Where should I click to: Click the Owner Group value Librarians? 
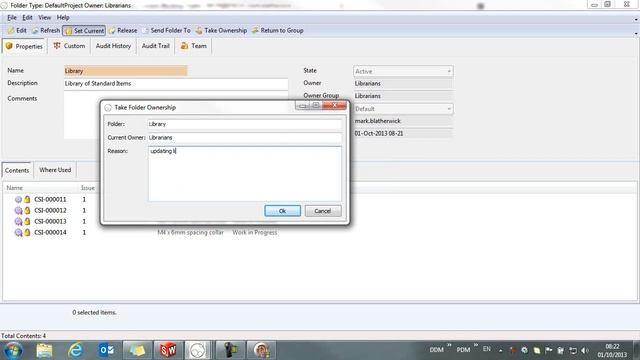pos(403,96)
